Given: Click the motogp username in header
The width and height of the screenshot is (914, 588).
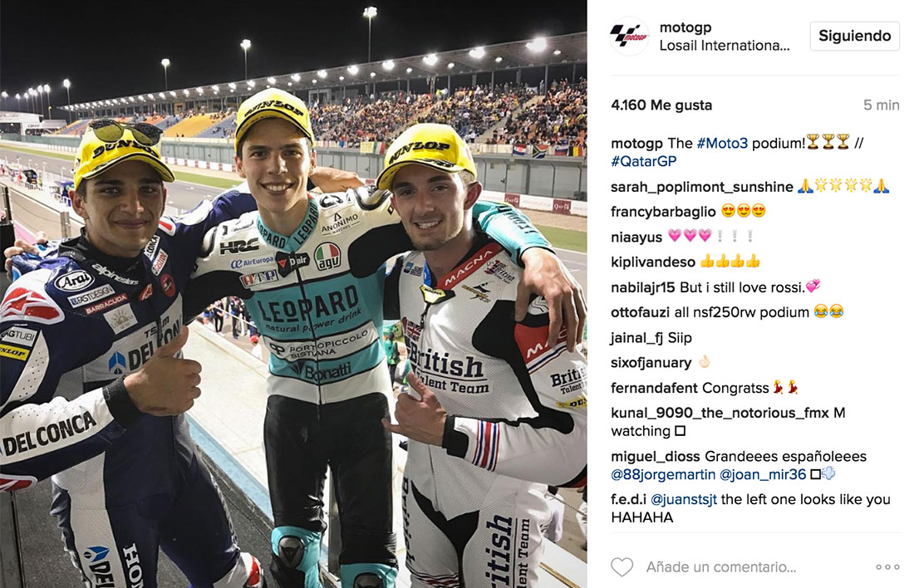Looking at the screenshot, I should 685,27.
